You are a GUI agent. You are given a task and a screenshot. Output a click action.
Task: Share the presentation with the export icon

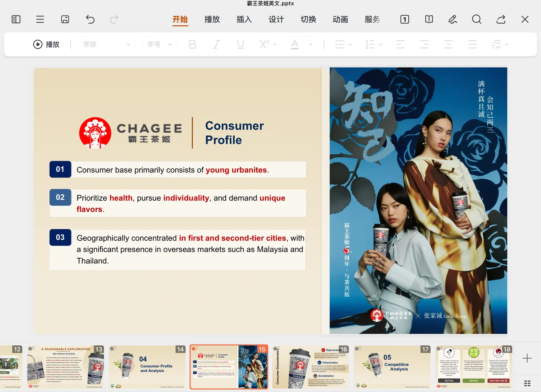pyautogui.click(x=501, y=19)
